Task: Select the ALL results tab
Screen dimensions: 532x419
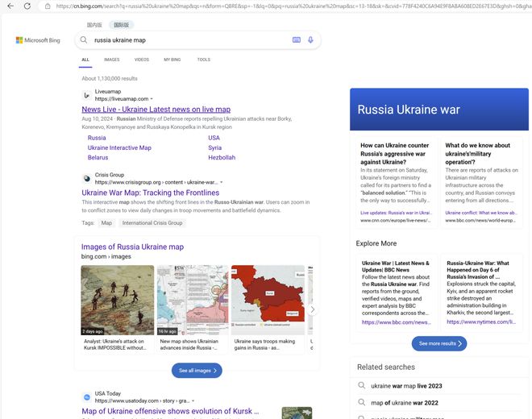Action: (x=85, y=60)
